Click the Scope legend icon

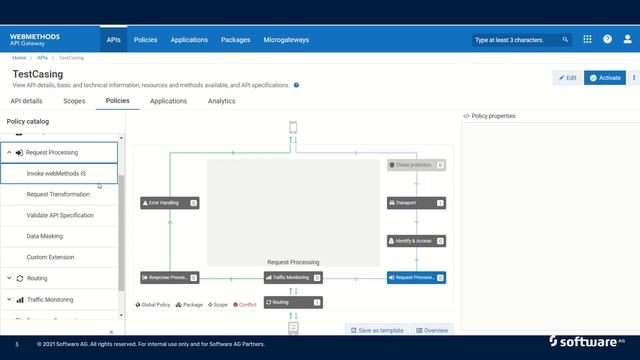click(210, 304)
